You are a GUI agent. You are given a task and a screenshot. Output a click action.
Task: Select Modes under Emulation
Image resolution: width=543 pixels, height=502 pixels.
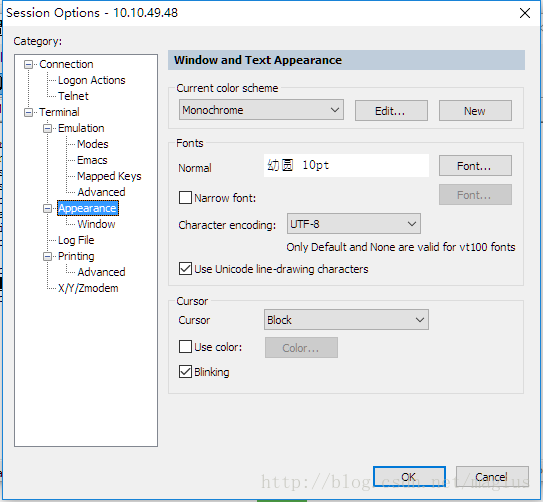click(x=93, y=144)
